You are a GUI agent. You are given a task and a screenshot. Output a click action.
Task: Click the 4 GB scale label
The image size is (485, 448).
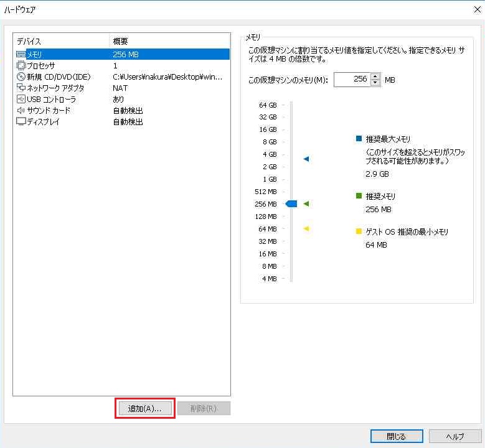270,154
